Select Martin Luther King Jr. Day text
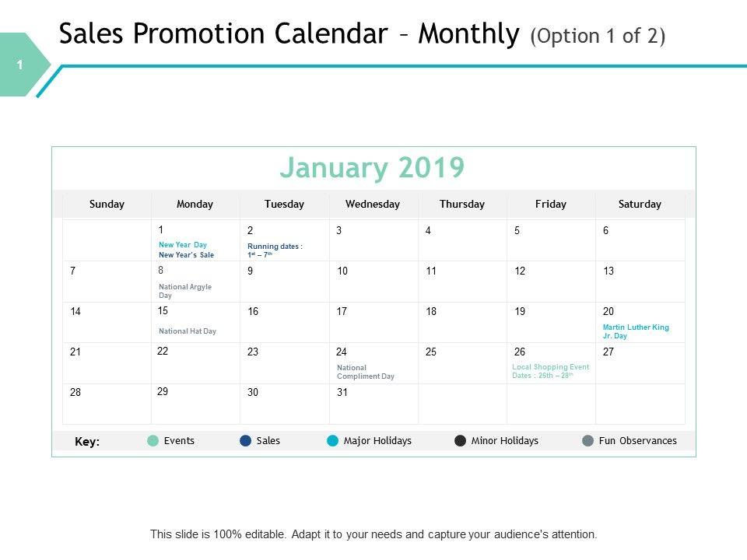The image size is (747, 560). [x=635, y=331]
